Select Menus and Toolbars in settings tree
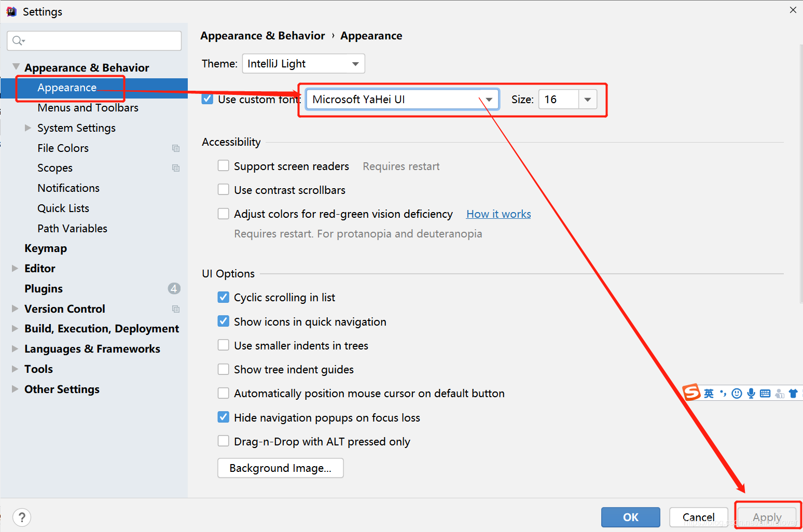Image resolution: width=803 pixels, height=532 pixels. click(x=88, y=108)
